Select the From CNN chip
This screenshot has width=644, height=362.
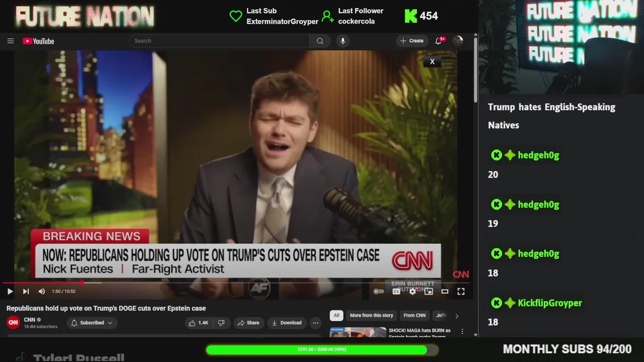pyautogui.click(x=415, y=315)
